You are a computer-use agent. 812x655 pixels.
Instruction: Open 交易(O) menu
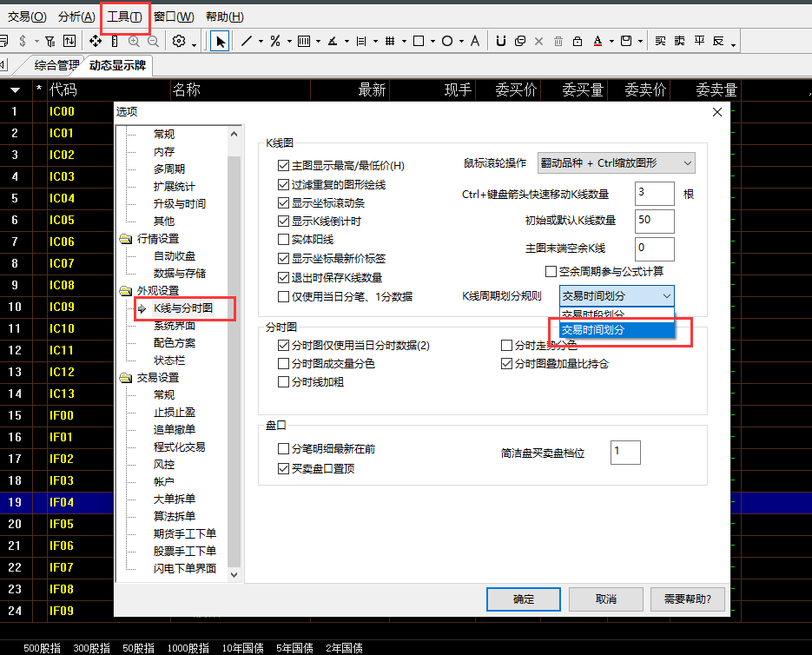[27, 17]
